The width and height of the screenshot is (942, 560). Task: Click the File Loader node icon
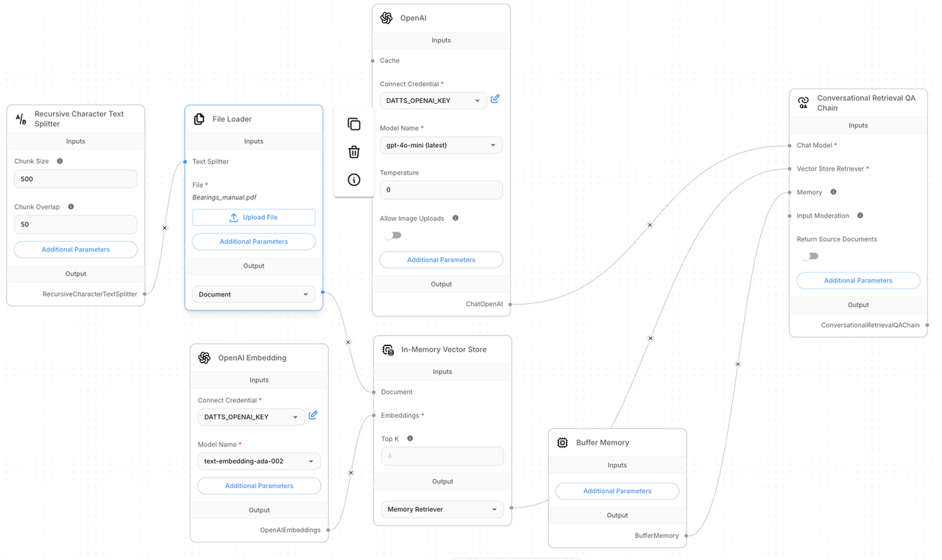tap(199, 118)
